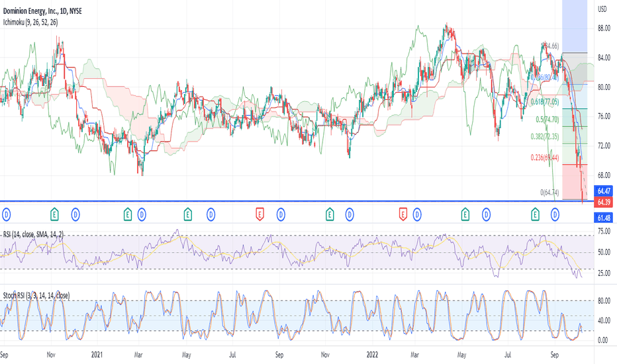Select the red 0.236(69.44) Fibonacci label
617x364 pixels.
point(545,158)
